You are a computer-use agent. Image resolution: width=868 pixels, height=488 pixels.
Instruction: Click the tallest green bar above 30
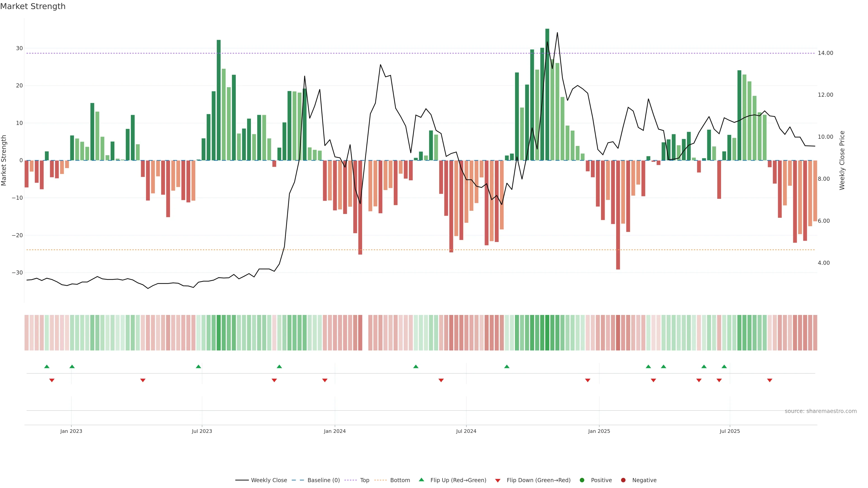coord(547,94)
